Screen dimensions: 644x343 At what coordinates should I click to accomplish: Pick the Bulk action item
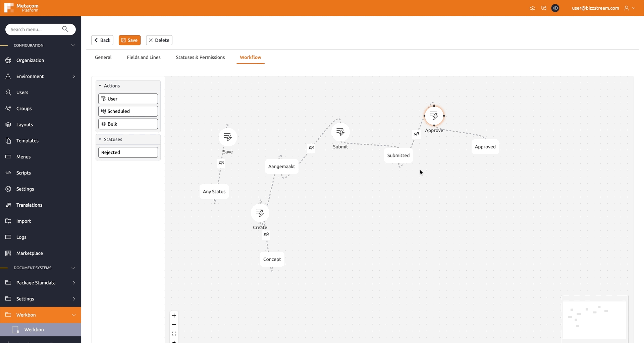(x=128, y=124)
